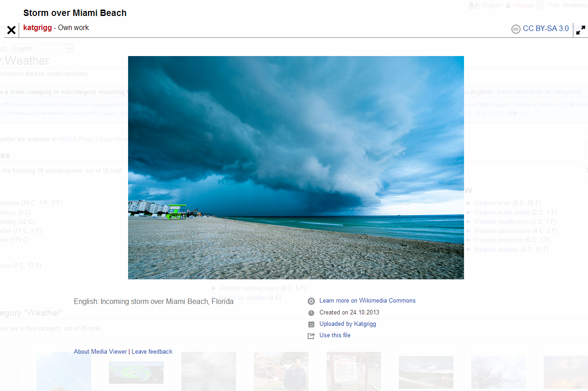This screenshot has width=588, height=391.
Task: Open the CC BY-SA 3.0 license link
Action: (546, 29)
